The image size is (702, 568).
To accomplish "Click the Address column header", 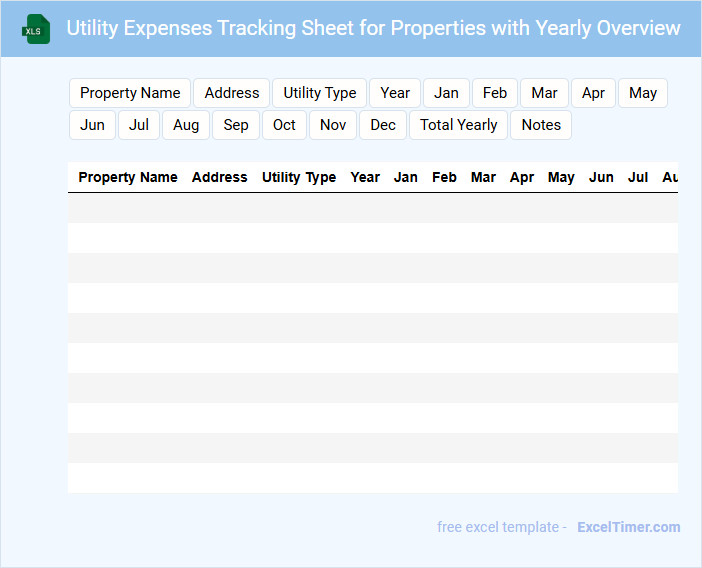I will click(220, 177).
